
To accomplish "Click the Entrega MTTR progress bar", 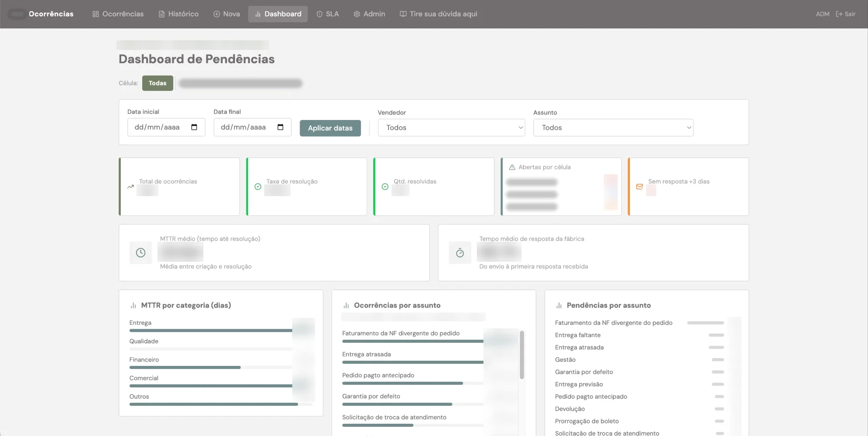I will point(211,331).
